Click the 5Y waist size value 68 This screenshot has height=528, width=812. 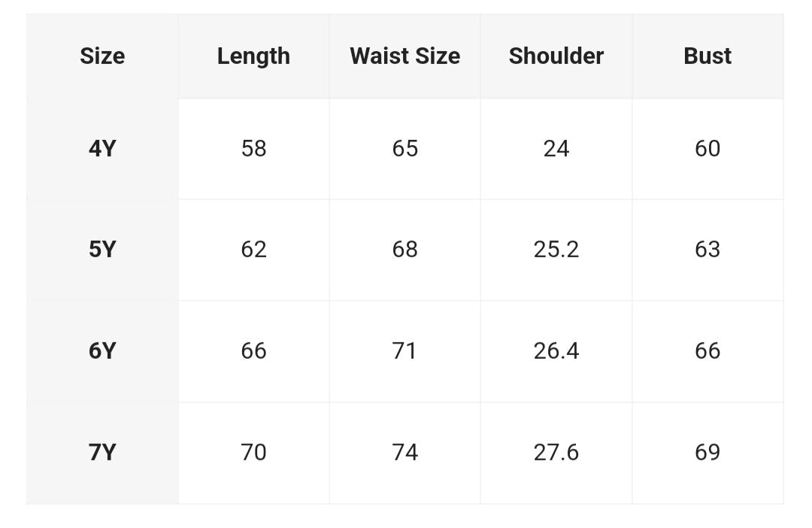(404, 250)
